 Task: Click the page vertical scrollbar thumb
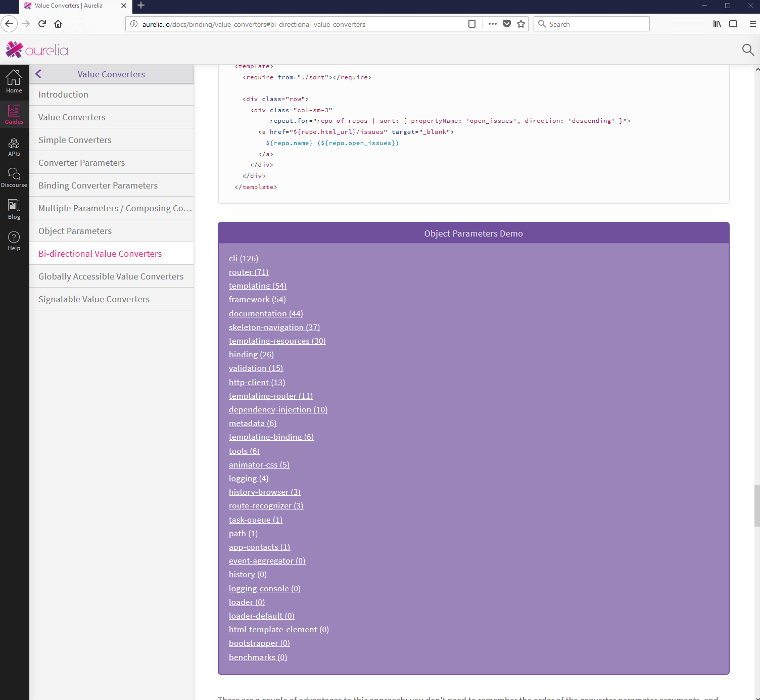756,506
